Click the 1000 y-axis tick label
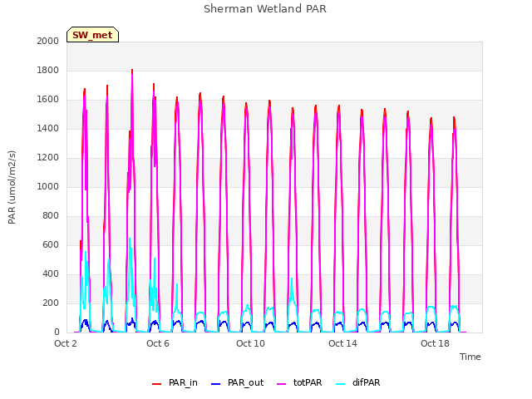Screen dimensions: 532x399 click(x=48, y=186)
